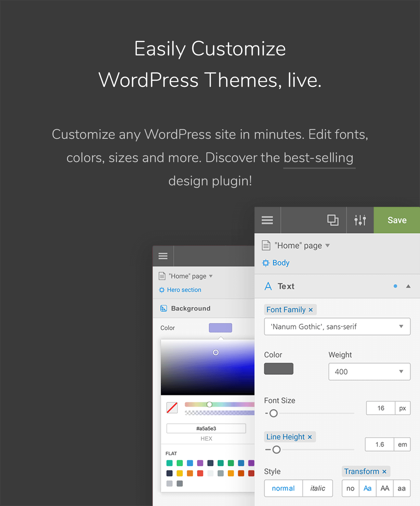420x506 pixels.
Task: Open the sliders settings icon
Action: click(x=360, y=220)
